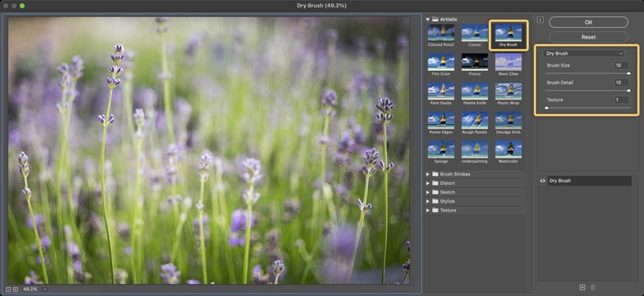The image size is (644, 296).
Task: Toggle visibility of Dry Brush effect layer
Action: (x=543, y=181)
